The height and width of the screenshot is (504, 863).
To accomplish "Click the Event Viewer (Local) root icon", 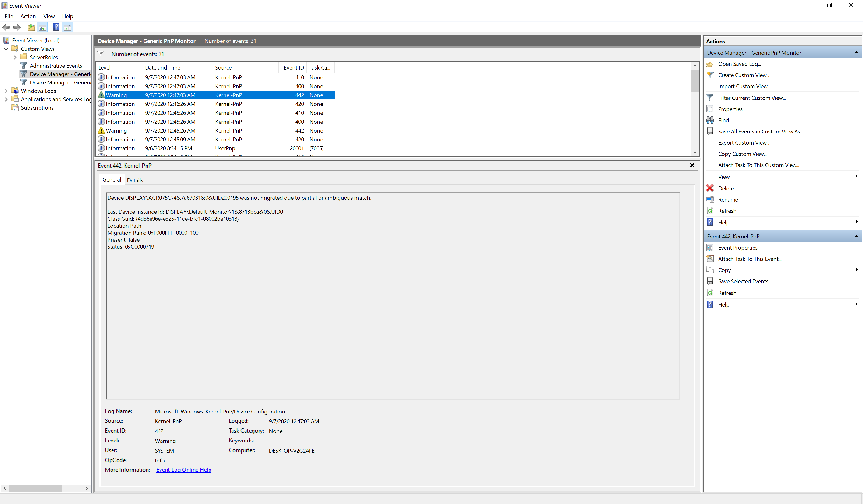I will pyautogui.click(x=6, y=40).
